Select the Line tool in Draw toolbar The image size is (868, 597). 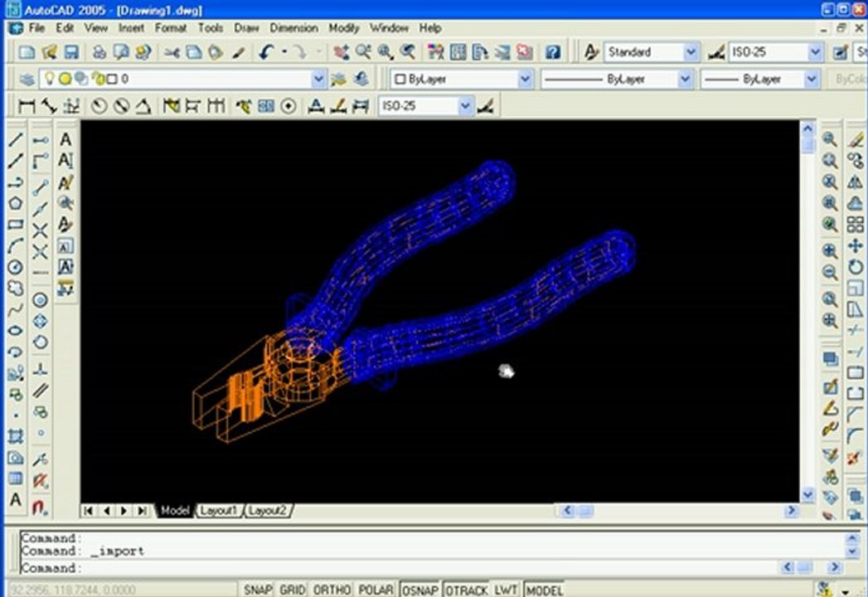tap(16, 139)
